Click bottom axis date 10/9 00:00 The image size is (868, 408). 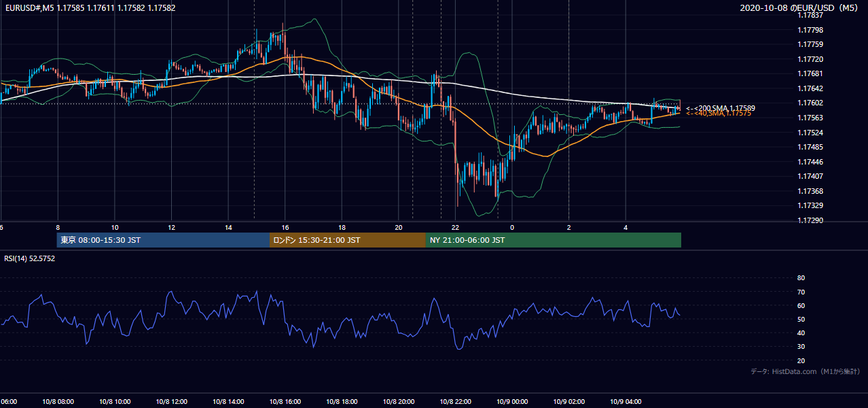[x=512, y=401]
